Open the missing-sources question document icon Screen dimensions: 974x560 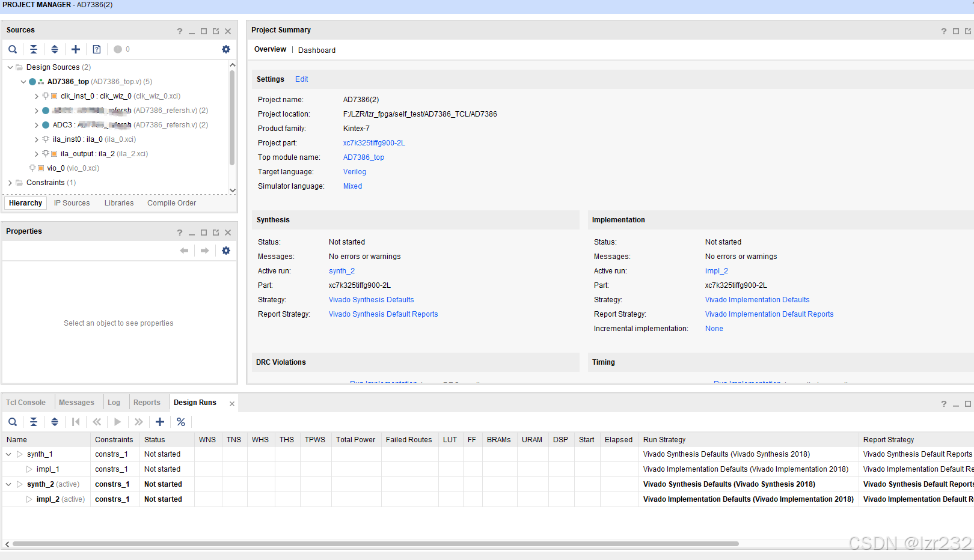tap(97, 49)
